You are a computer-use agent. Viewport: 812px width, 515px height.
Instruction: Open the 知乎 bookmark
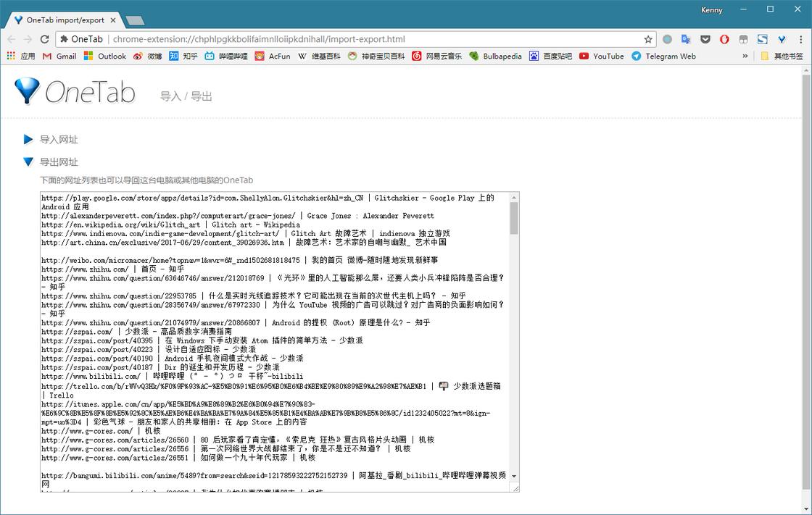(x=183, y=56)
